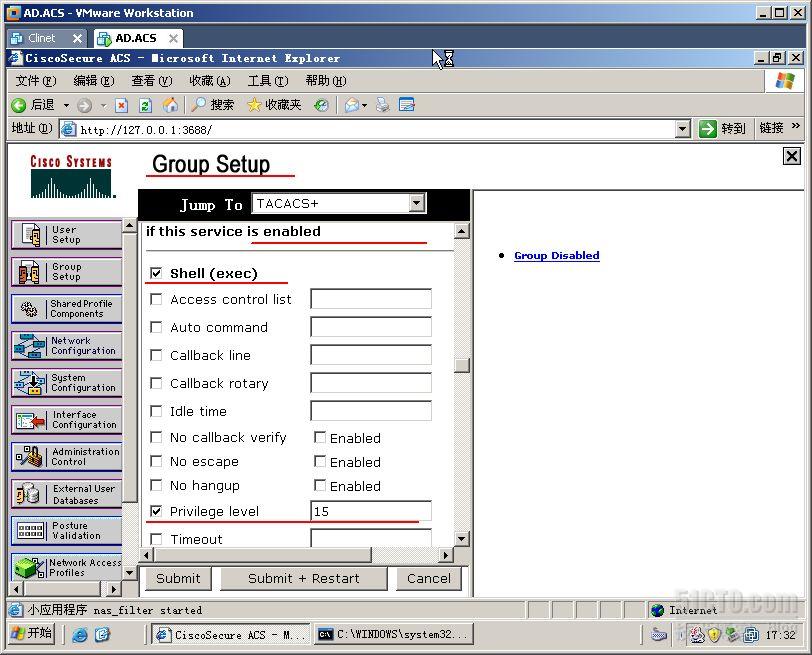The width and height of the screenshot is (812, 655).
Task: Open Administration Control section
Action: pos(66,457)
